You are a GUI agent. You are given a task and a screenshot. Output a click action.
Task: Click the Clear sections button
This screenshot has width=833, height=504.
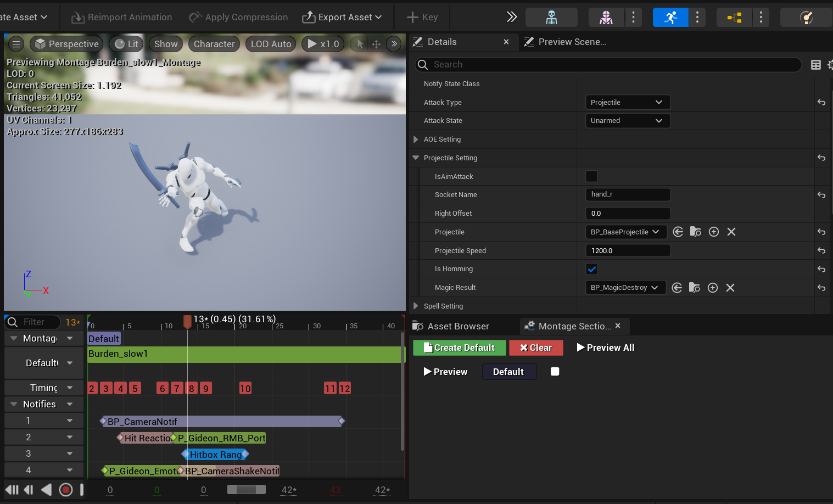pyautogui.click(x=536, y=348)
